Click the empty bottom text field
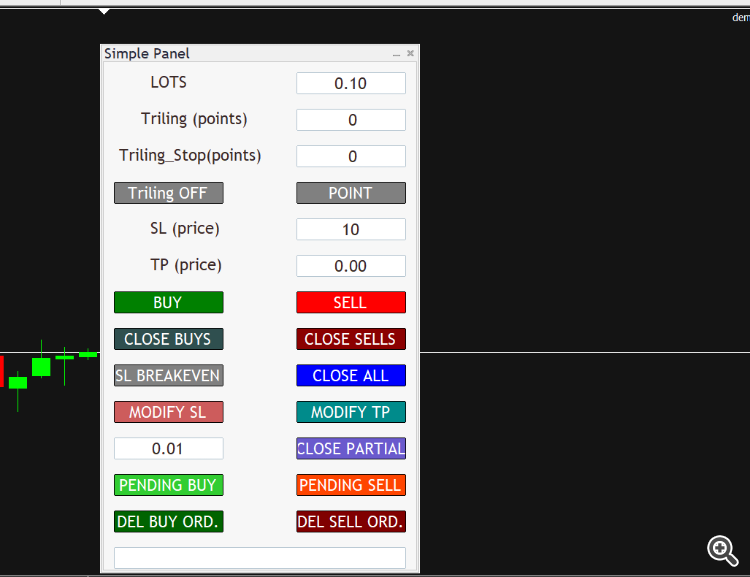The image size is (750, 577). point(260,558)
